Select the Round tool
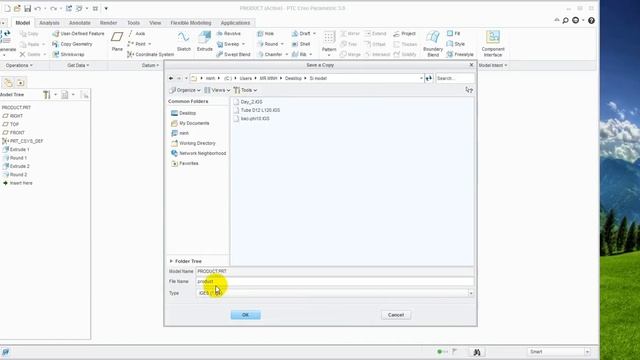The image size is (640, 360). pos(268,44)
